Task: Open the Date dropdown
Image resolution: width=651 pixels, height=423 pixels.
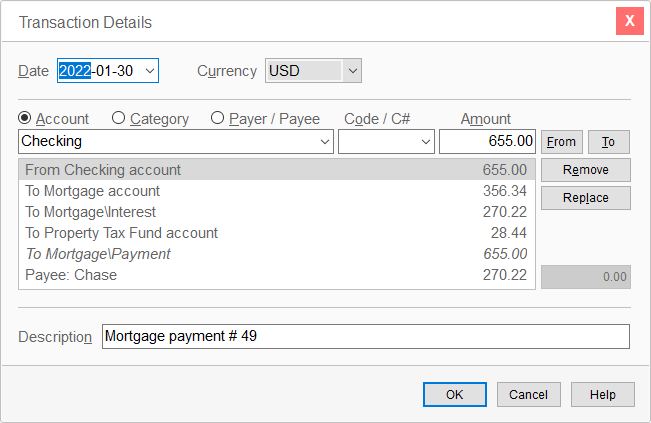Action: point(150,71)
